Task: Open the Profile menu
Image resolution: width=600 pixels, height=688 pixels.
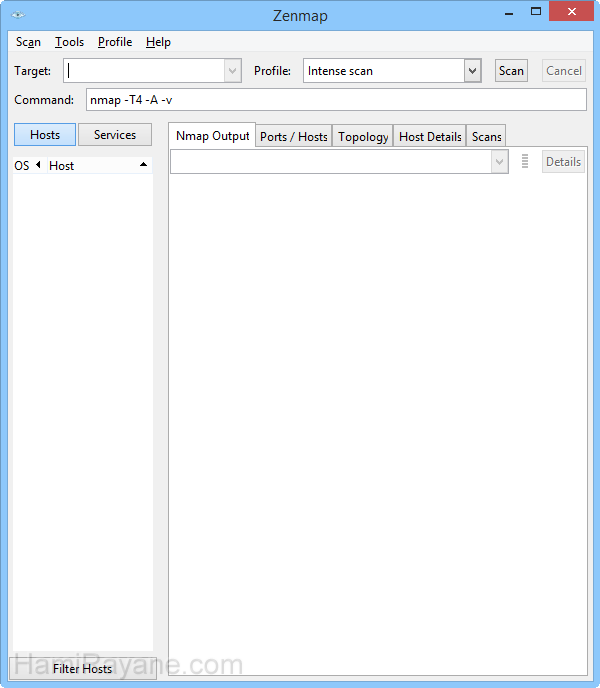Action: [115, 42]
